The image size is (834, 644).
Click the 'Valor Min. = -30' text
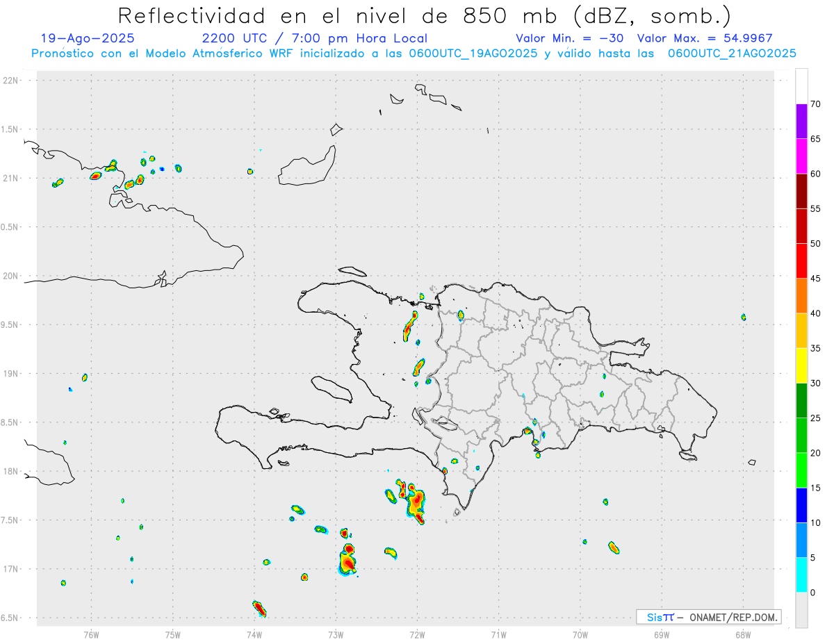pos(570,38)
